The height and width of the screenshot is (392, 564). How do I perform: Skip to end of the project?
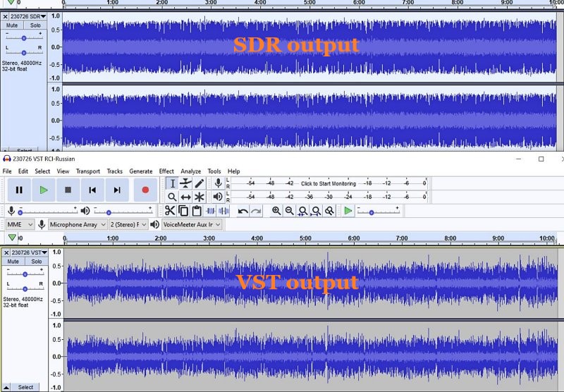coord(117,190)
